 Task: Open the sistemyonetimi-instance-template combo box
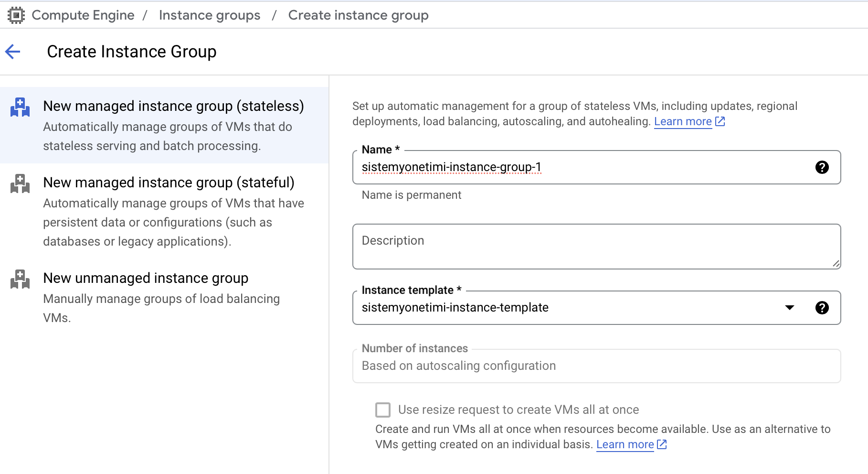[596, 308]
